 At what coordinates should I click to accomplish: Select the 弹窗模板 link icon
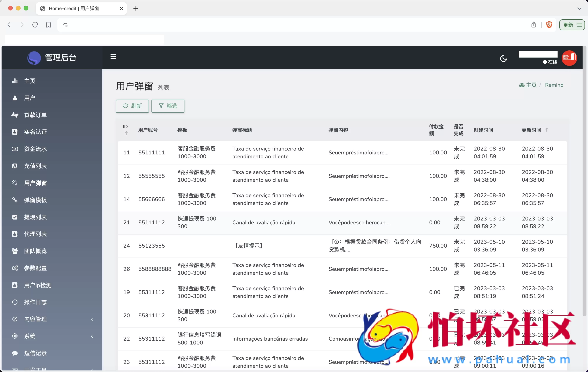15,200
